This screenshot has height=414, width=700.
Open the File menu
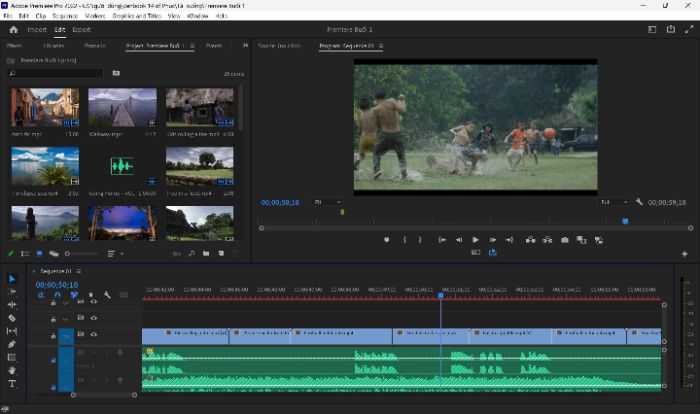(x=8, y=16)
